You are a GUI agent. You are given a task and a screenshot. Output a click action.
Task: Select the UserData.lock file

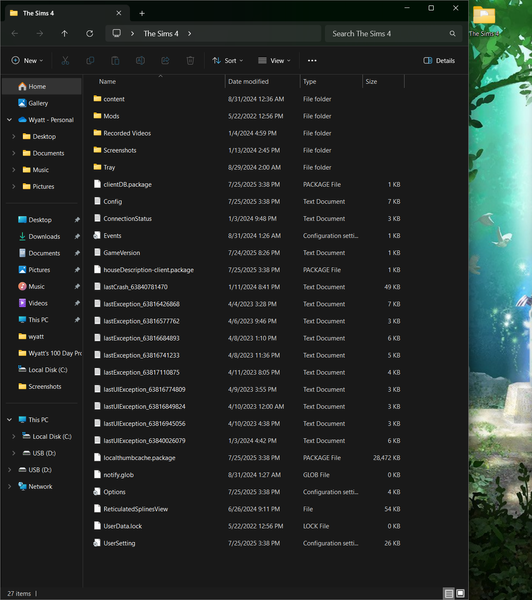point(122,526)
